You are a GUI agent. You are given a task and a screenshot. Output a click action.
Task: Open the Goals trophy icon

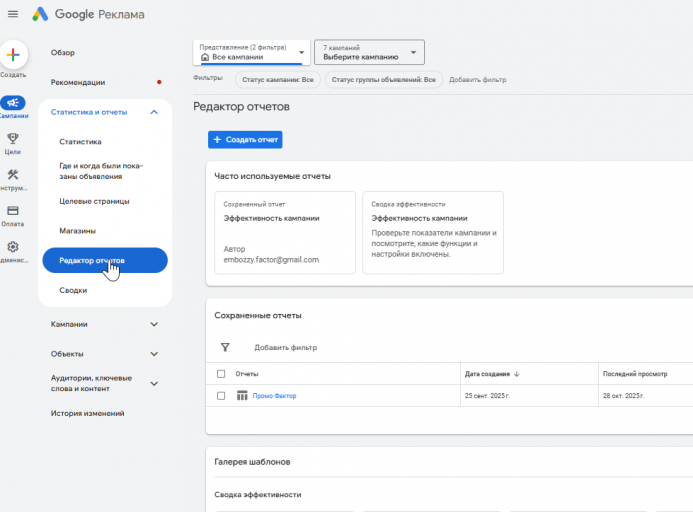pos(13,139)
